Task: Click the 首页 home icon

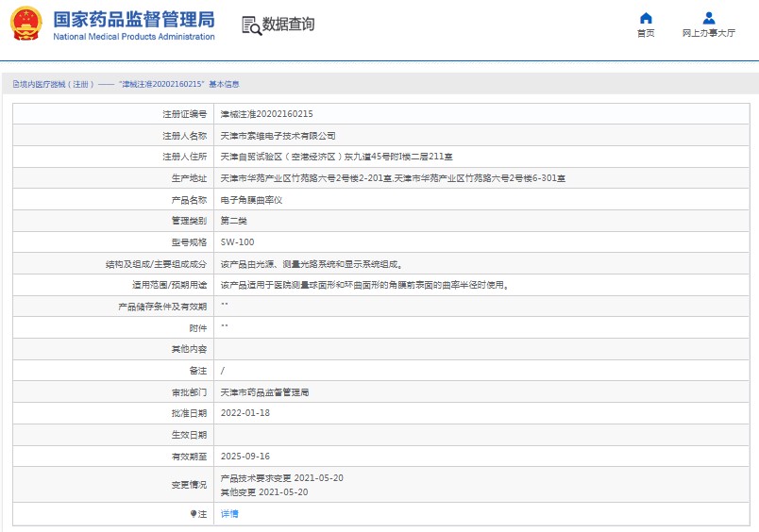Action: click(646, 18)
